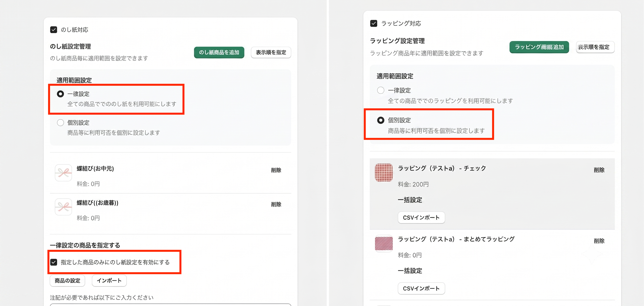Open 表示順を指定 in ラッピング設定管理

coord(595,47)
